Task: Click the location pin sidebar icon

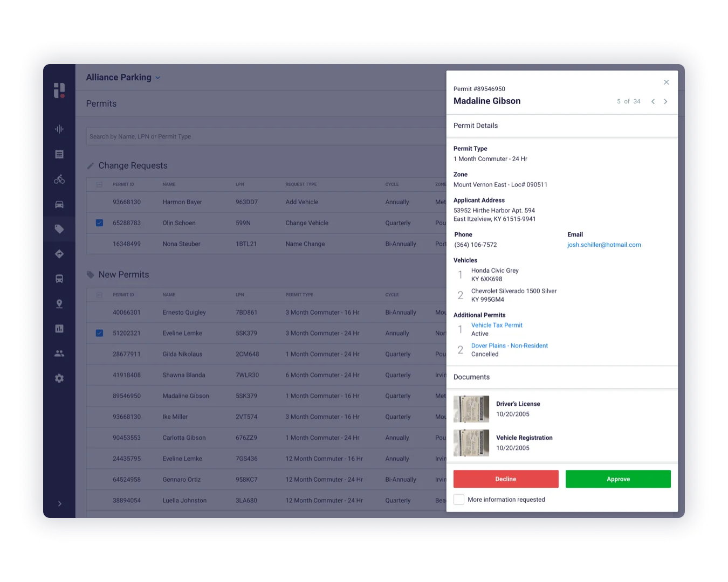Action: 59,304
